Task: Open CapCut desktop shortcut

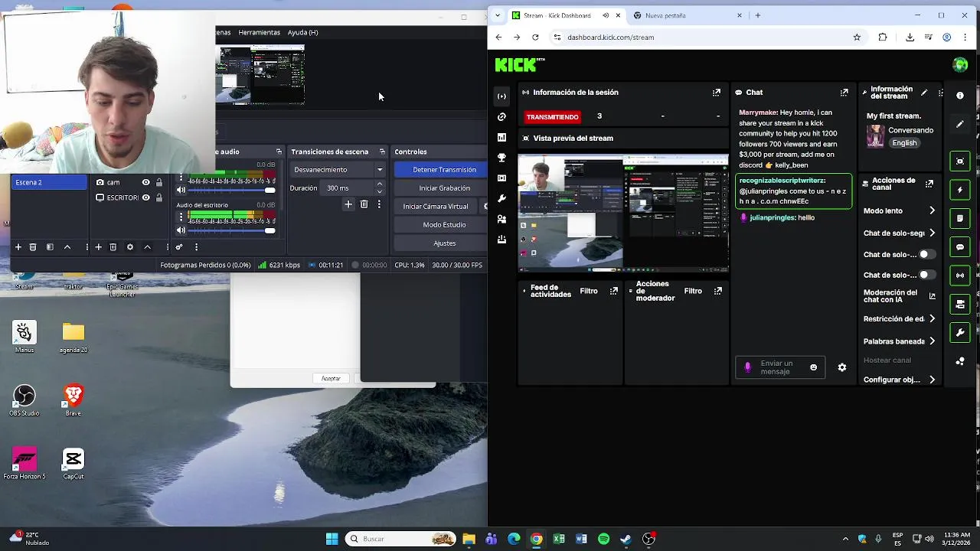Action: click(x=73, y=464)
